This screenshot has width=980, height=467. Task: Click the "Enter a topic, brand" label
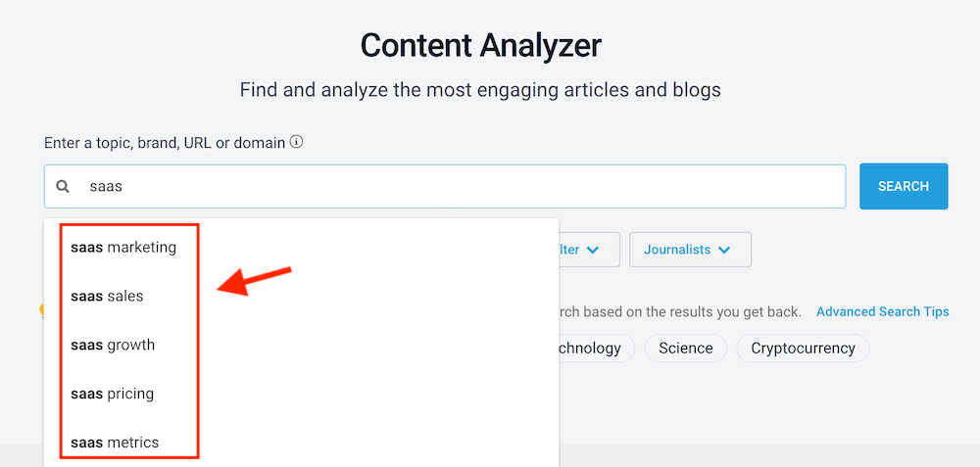[x=165, y=143]
